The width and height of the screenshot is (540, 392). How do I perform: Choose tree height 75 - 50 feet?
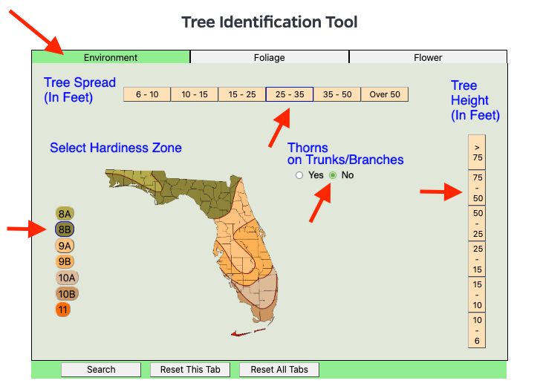pyautogui.click(x=476, y=188)
